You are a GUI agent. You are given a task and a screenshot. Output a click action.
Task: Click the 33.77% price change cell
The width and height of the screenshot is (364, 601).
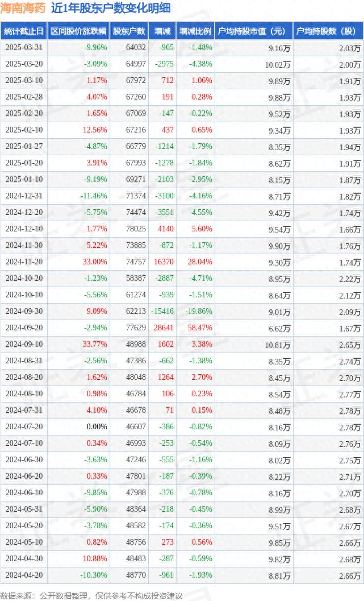coord(95,344)
